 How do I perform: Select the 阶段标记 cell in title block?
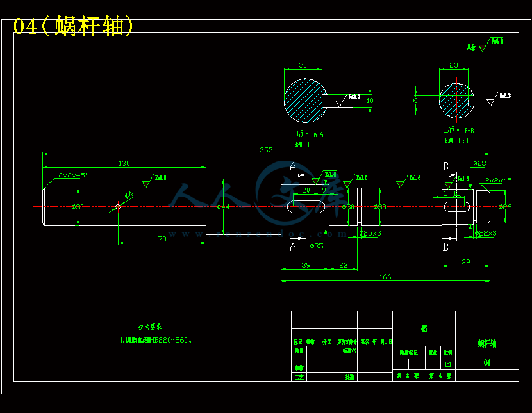(408, 352)
